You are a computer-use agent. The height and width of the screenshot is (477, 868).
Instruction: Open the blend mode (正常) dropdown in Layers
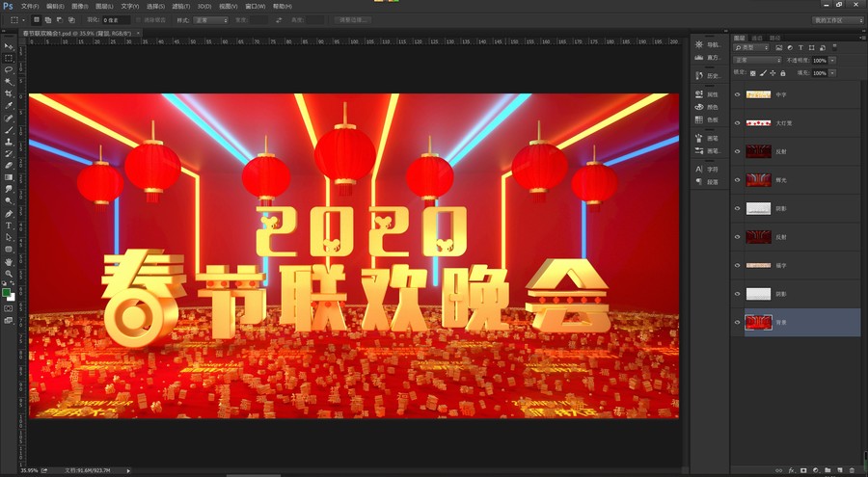click(757, 60)
